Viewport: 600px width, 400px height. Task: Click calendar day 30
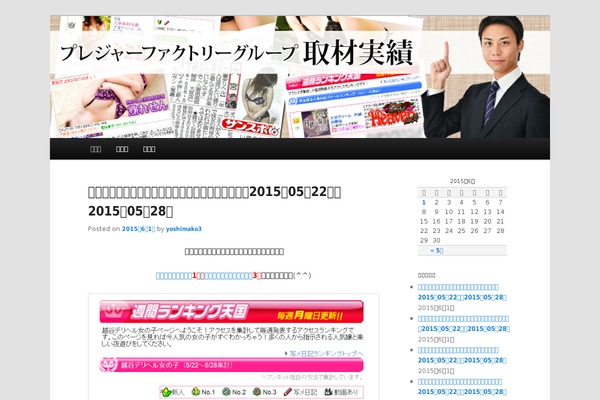coord(436,241)
